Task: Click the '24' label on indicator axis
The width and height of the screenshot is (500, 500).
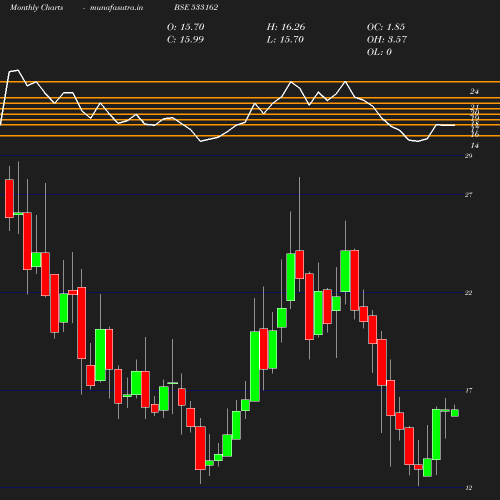Action: pos(474,91)
